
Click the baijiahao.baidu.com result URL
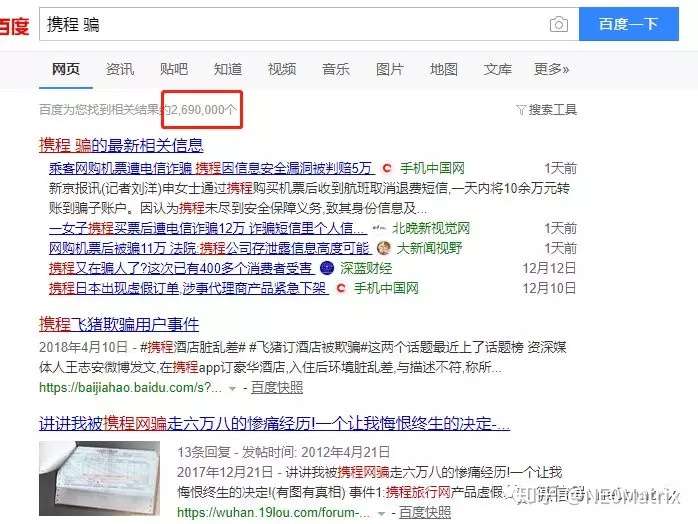[x=130, y=388]
